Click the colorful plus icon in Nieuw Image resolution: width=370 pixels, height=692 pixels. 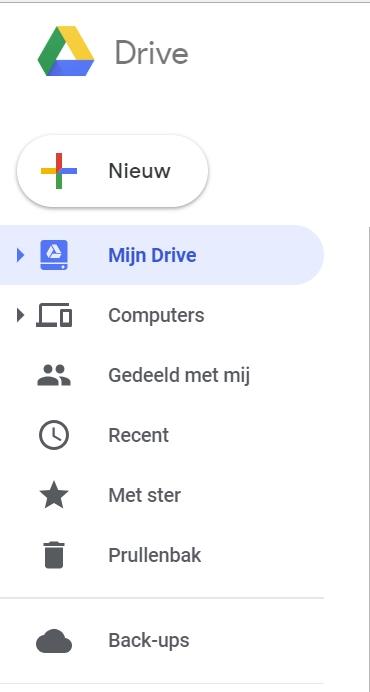[59, 171]
